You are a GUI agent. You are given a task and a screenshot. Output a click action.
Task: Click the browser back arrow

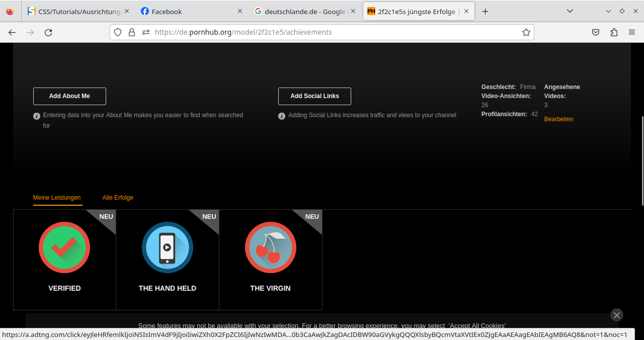tap(12, 32)
